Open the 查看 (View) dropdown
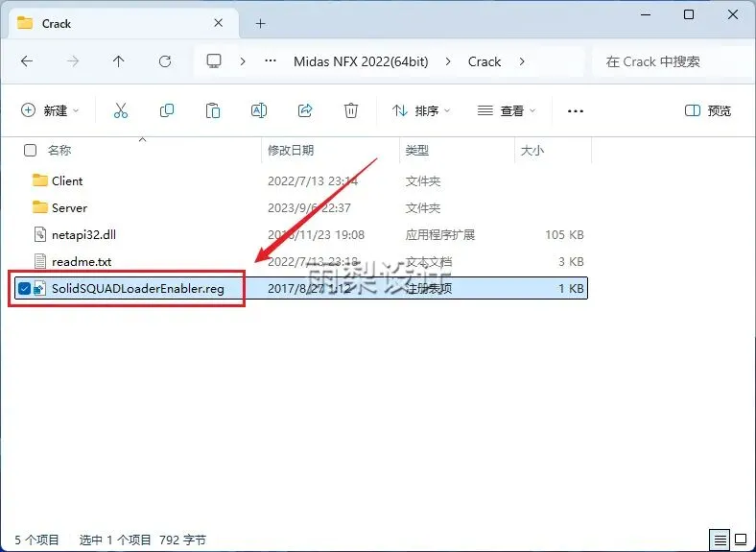Image resolution: width=756 pixels, height=552 pixels. [507, 110]
